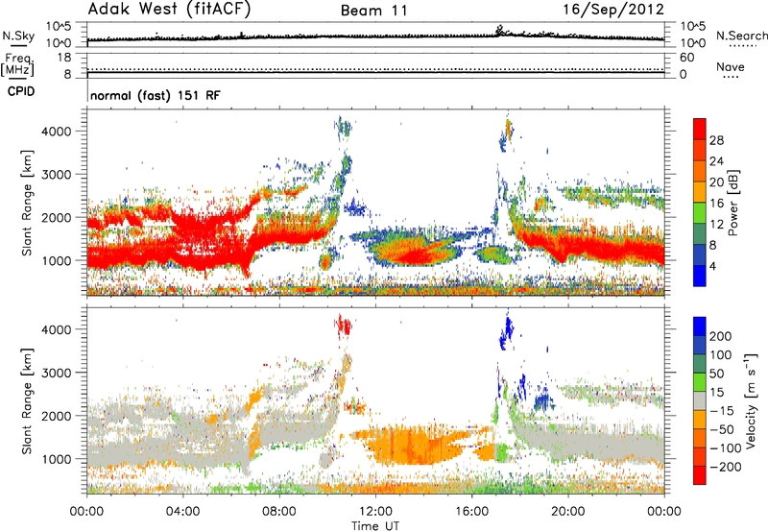Click the '200' tick on the velocity scale
This screenshot has width=768, height=532.
click(721, 336)
